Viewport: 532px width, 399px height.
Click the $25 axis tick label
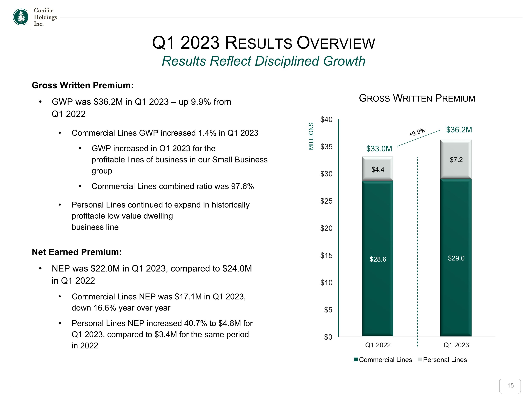point(326,201)
